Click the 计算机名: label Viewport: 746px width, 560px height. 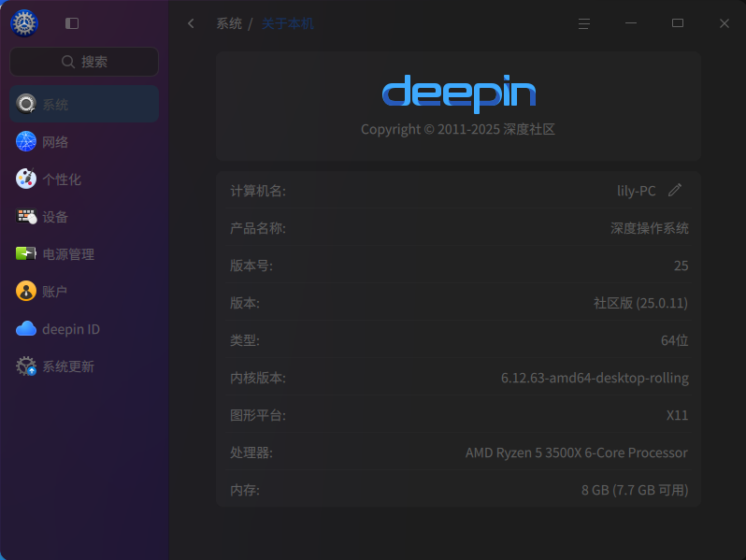(x=258, y=191)
